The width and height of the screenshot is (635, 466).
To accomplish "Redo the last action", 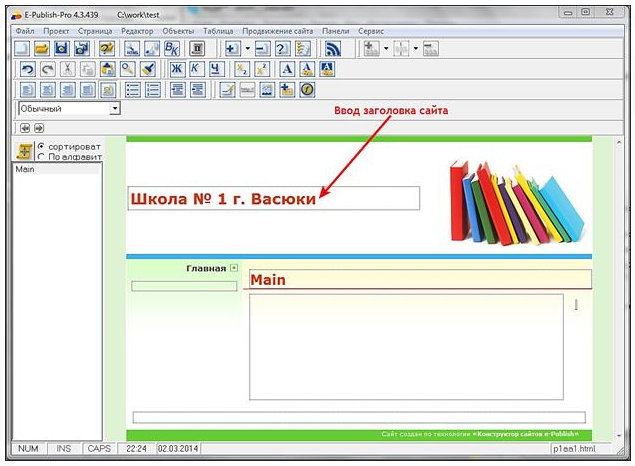I will pos(48,69).
